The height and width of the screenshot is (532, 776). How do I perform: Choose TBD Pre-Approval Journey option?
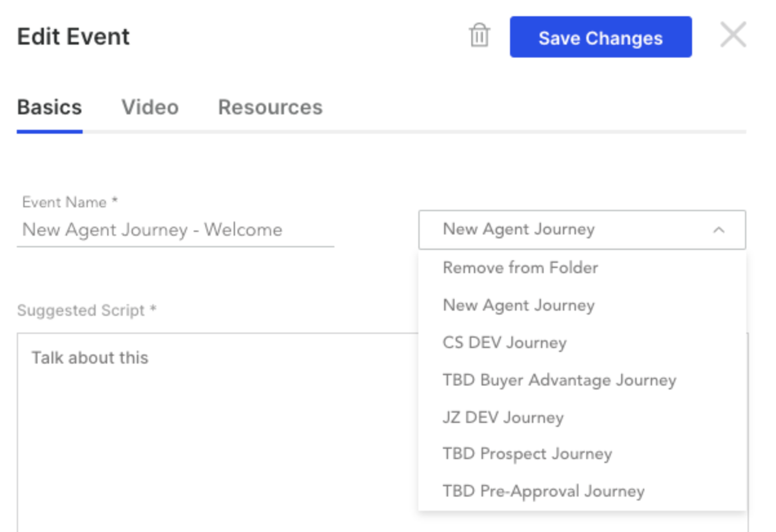pyautogui.click(x=582, y=491)
